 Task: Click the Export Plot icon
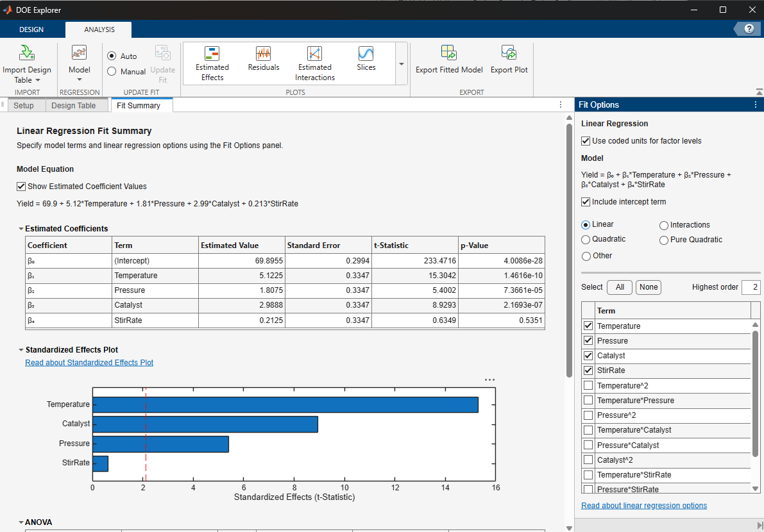[x=509, y=53]
